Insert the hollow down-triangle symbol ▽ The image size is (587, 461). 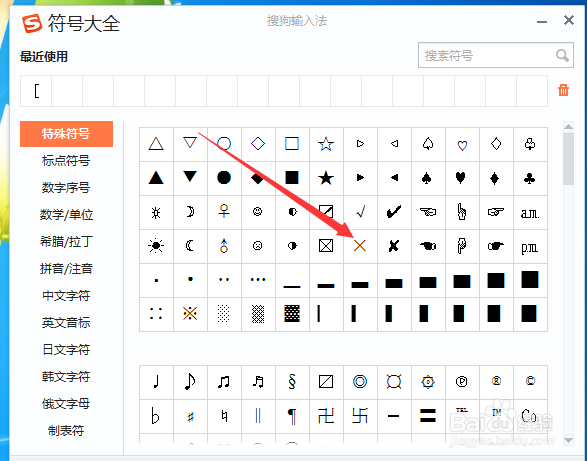click(x=190, y=144)
